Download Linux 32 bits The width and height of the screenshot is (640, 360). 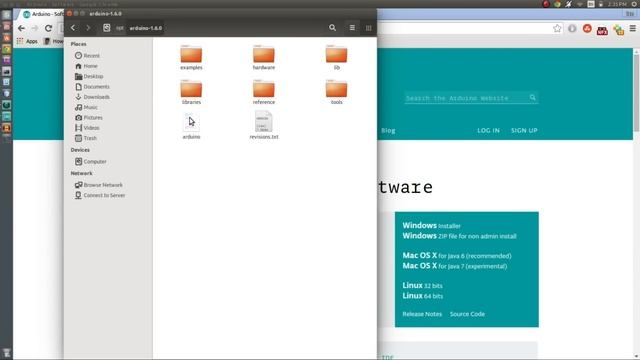[422, 285]
